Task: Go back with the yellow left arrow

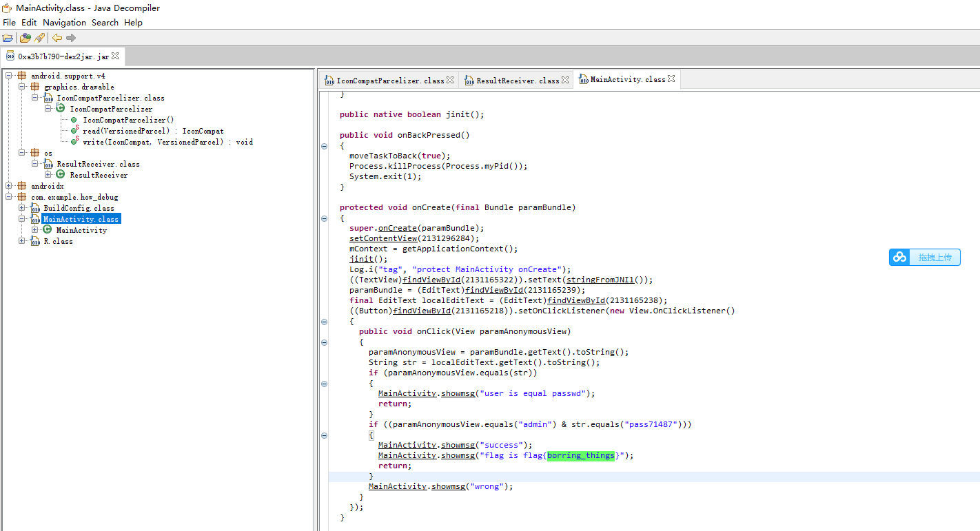Action: pos(57,38)
